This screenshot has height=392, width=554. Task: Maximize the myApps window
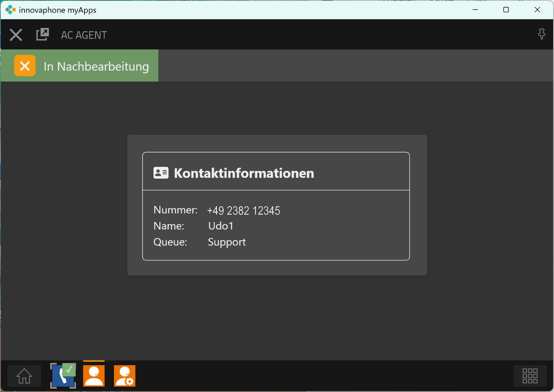tap(506, 10)
